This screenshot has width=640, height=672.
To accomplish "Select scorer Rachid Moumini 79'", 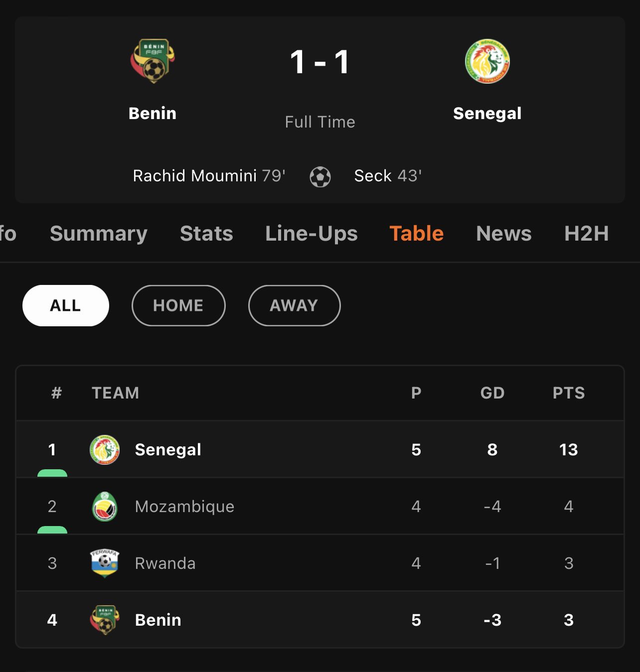I will (x=209, y=176).
